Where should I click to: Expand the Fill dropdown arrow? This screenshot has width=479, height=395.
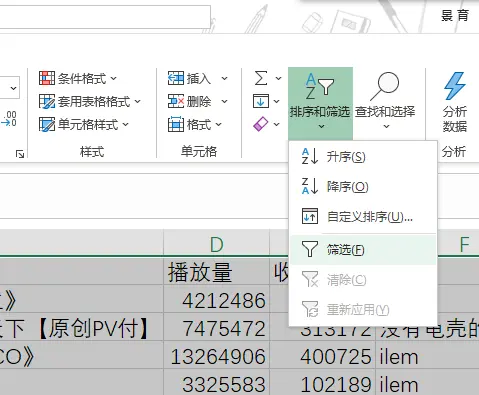coord(277,101)
